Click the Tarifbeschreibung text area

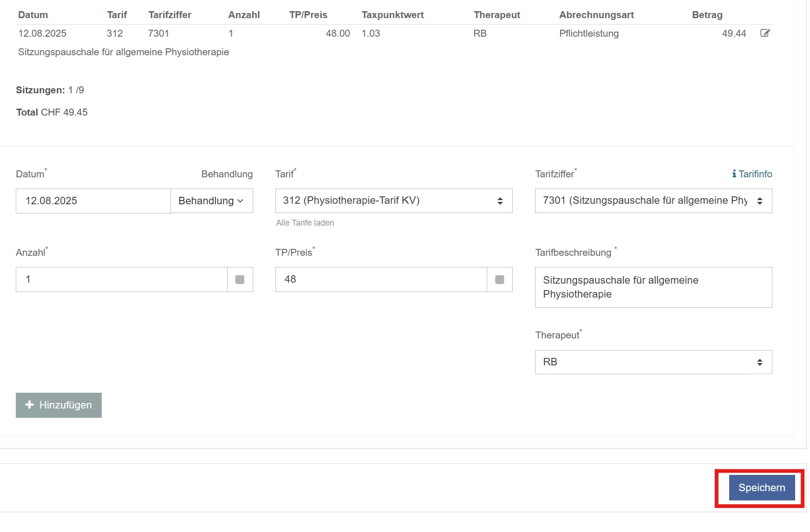pos(653,287)
